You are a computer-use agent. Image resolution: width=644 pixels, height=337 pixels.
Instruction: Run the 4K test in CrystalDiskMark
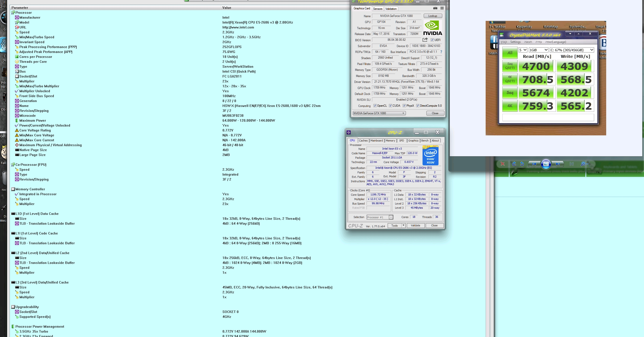click(x=510, y=106)
